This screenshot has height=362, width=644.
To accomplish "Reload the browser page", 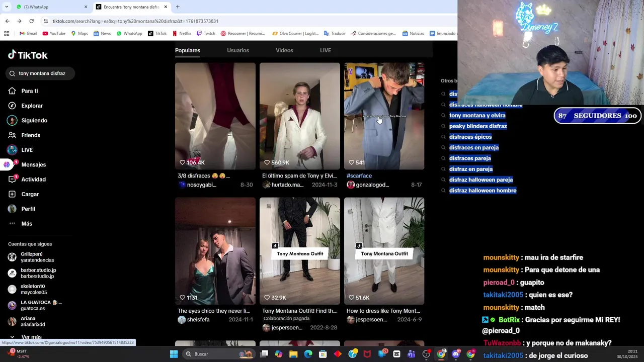I will [31, 21].
